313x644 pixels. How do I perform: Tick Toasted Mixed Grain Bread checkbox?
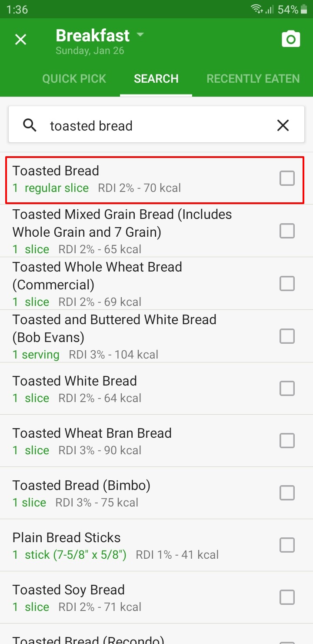(287, 231)
